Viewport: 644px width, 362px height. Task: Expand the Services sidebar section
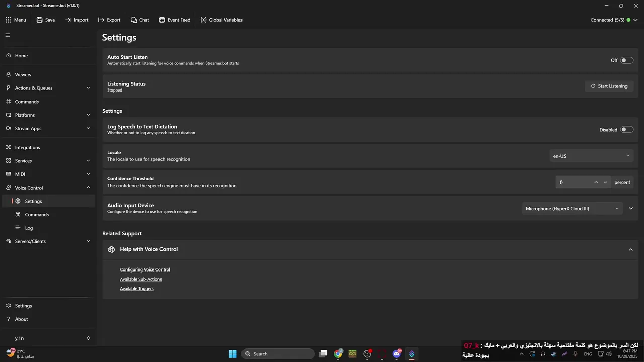click(x=47, y=161)
